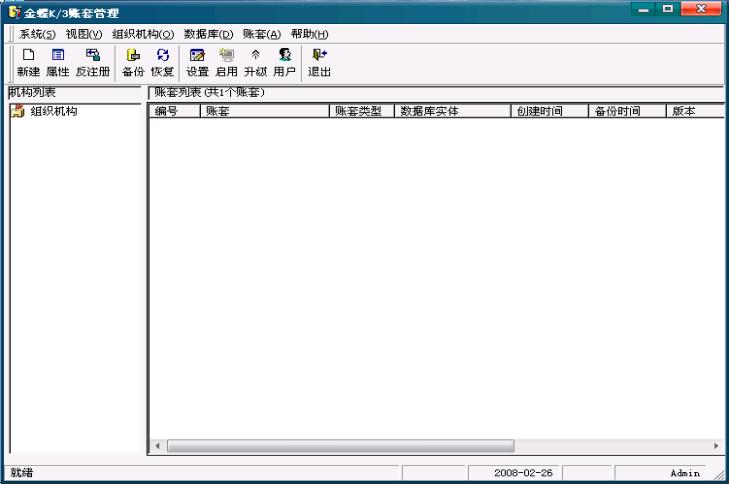This screenshot has width=729, height=484.
Task: Click the Kingdee K/3 title bar app icon
Action: coord(14,12)
